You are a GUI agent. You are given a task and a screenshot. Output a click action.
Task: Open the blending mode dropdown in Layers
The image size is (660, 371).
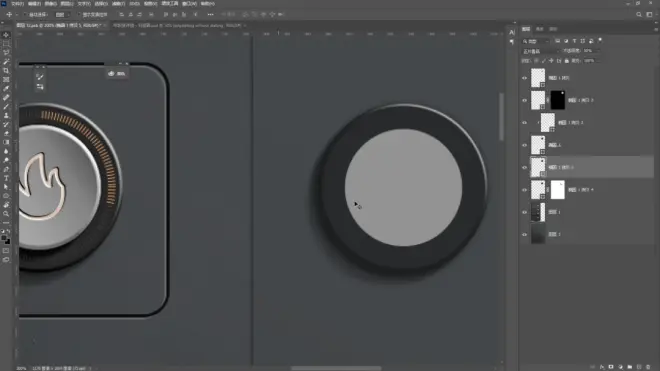tap(541, 51)
